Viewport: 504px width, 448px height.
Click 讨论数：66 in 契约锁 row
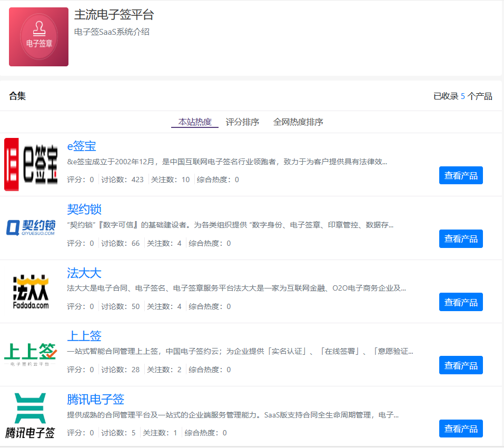121,243
